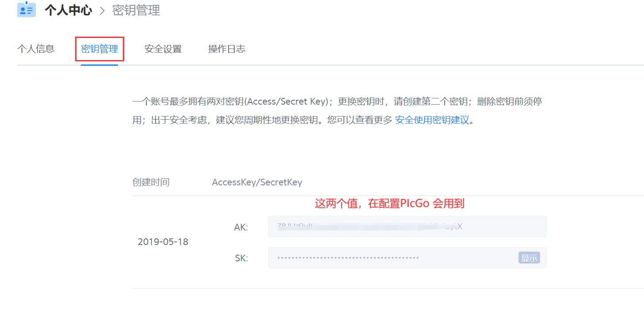Open the 操作日志 tab
This screenshot has height=320, width=644.
tap(227, 49)
